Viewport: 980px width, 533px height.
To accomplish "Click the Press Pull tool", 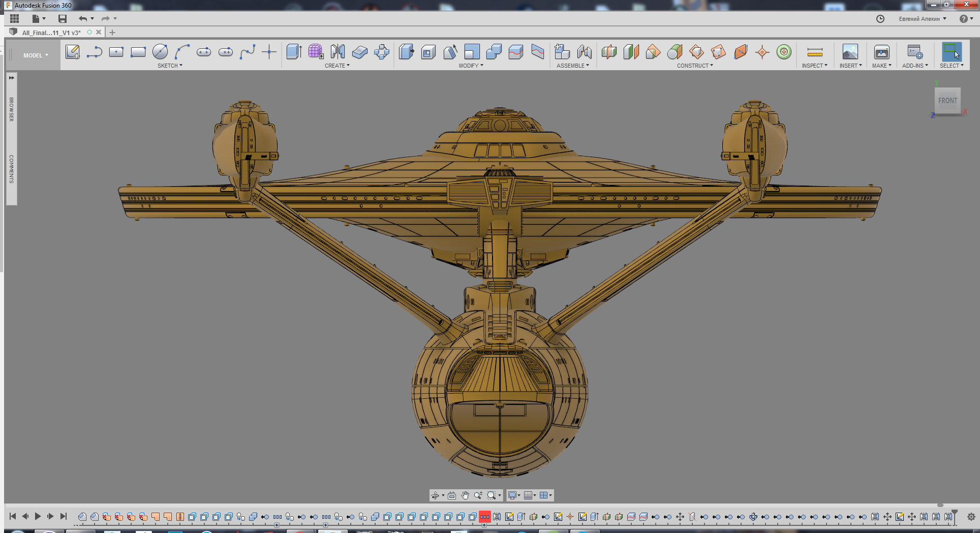I will 406,51.
